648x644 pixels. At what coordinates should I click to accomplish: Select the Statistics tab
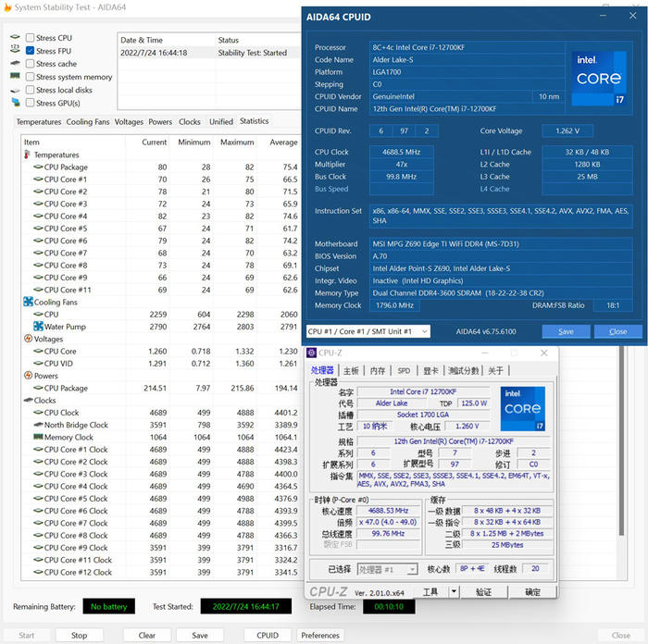click(255, 121)
